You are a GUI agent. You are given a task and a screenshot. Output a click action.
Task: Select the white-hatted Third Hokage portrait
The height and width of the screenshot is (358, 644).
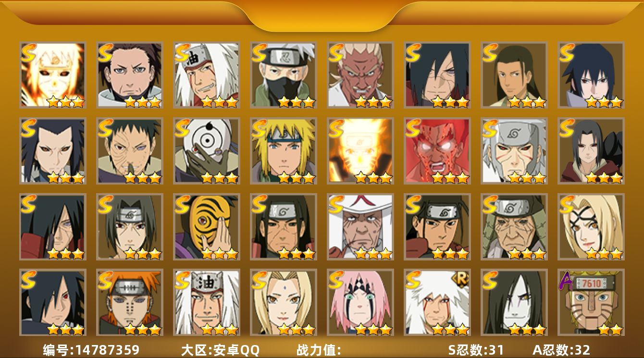pos(360,226)
